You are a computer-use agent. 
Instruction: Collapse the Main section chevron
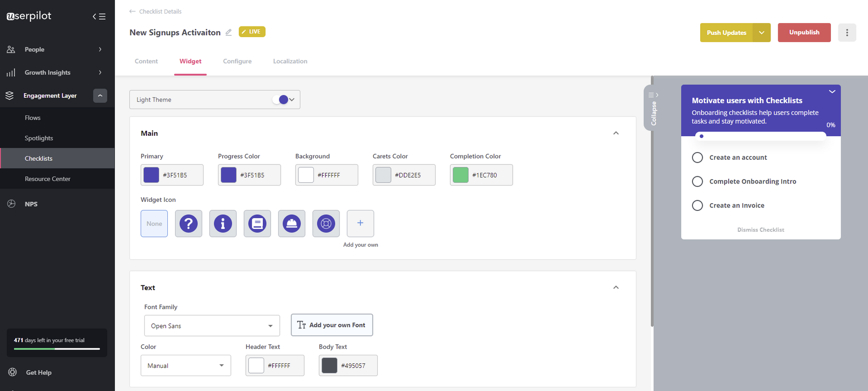(616, 133)
